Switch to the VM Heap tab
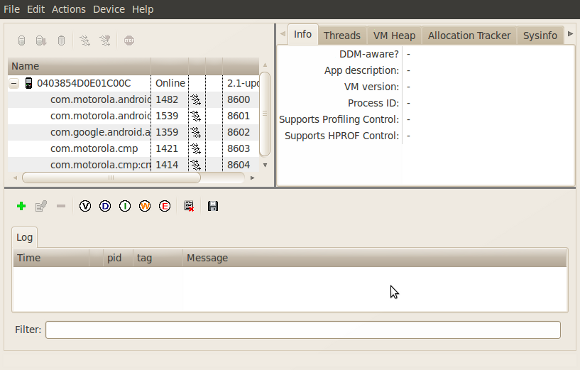This screenshot has height=370, width=580. pyautogui.click(x=394, y=36)
